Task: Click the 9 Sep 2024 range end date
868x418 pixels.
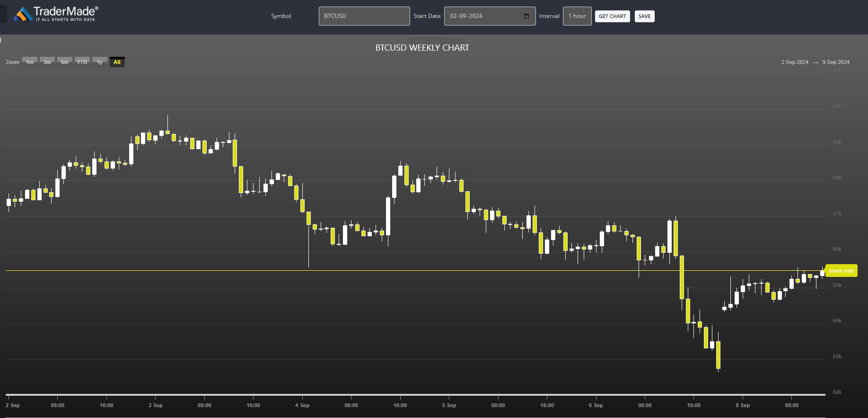Action: pos(836,62)
